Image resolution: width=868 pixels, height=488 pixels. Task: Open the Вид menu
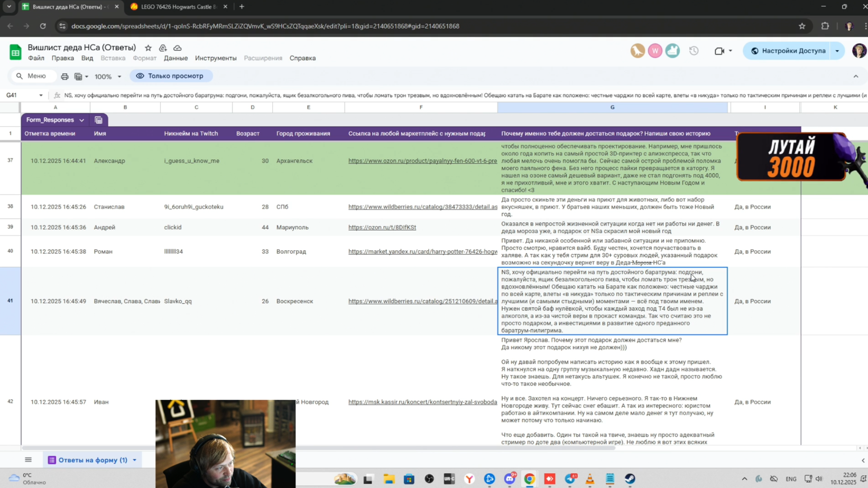pos(87,58)
